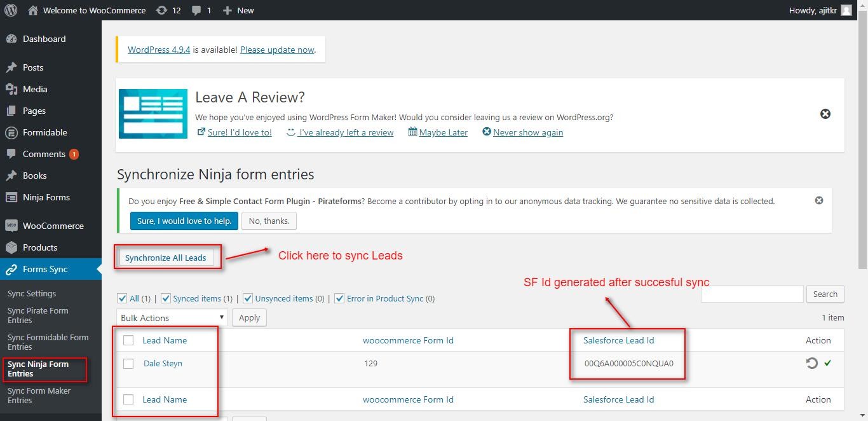The height and width of the screenshot is (421, 868).
Task: Click the user avatar next to Howdy, ajitkr
Action: click(x=846, y=10)
